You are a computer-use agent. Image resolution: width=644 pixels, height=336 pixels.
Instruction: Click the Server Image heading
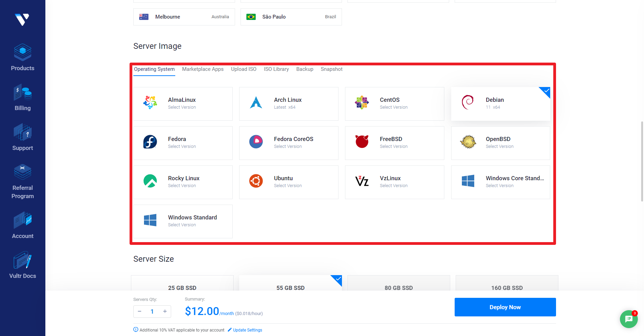[157, 46]
